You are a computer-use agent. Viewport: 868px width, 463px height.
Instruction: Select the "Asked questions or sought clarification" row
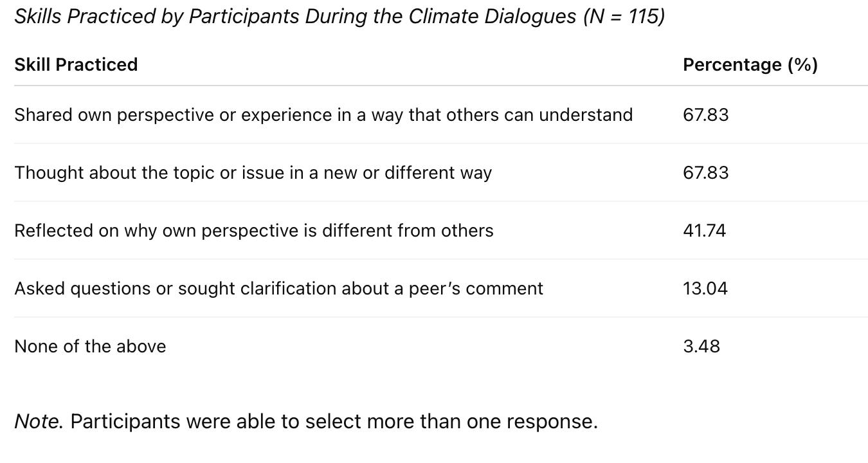click(x=278, y=288)
